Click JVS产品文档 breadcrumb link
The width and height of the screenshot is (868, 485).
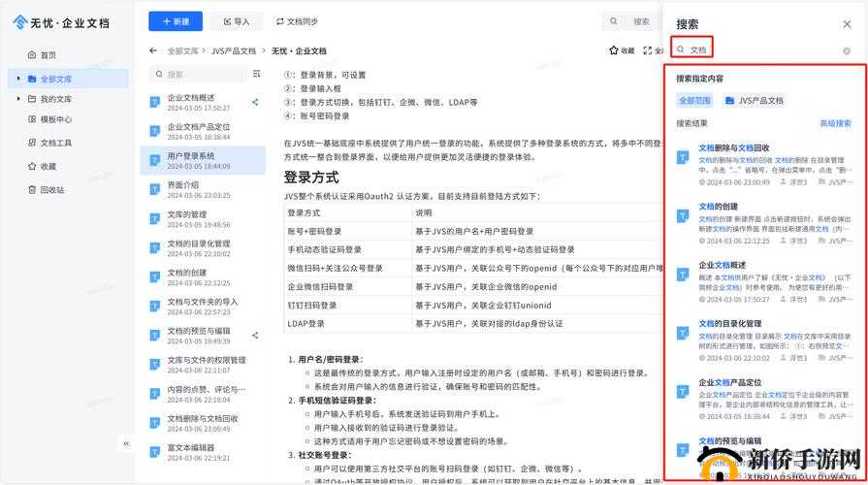[234, 51]
